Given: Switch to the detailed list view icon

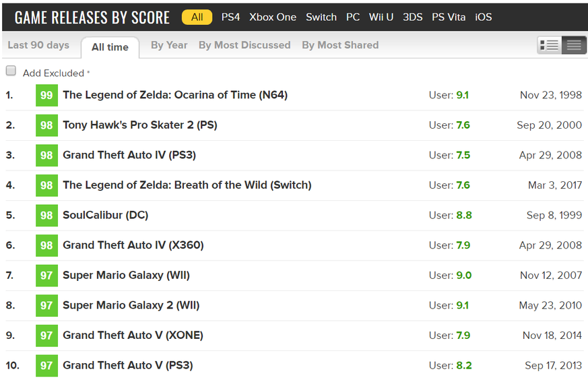Looking at the screenshot, I should 550,45.
